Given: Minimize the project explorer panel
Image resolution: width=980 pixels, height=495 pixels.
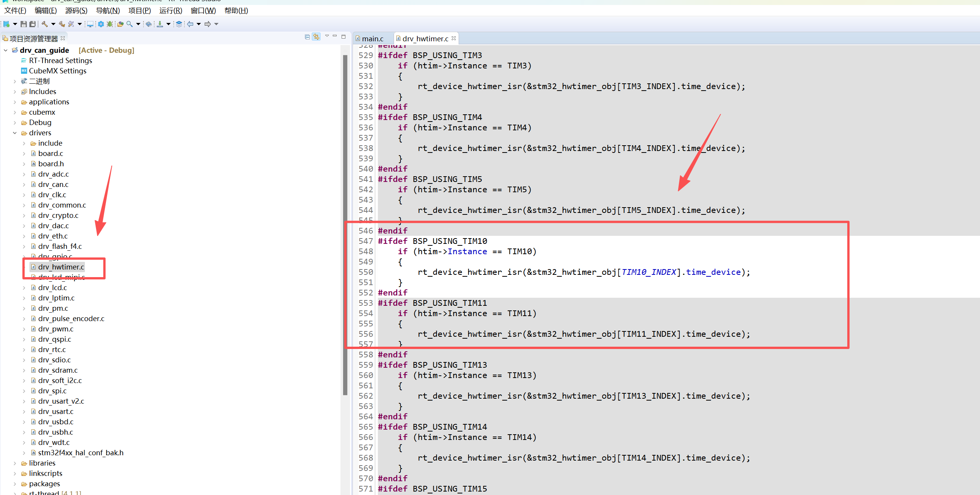Looking at the screenshot, I should (x=335, y=36).
